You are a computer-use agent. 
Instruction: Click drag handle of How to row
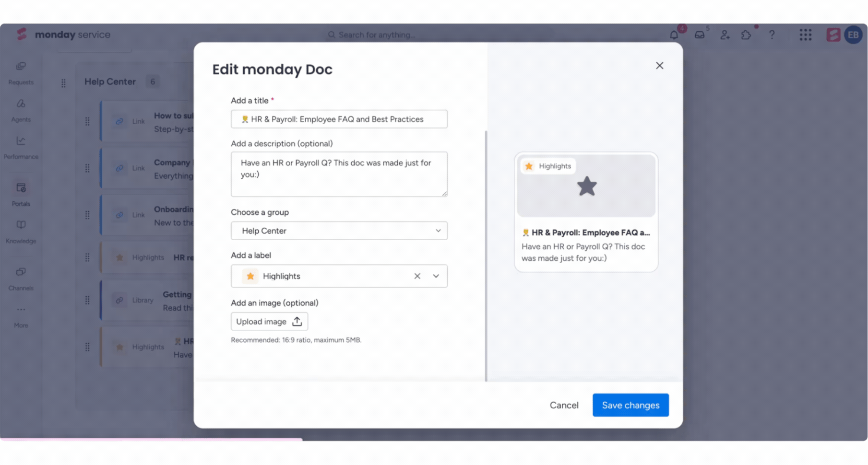tap(87, 121)
